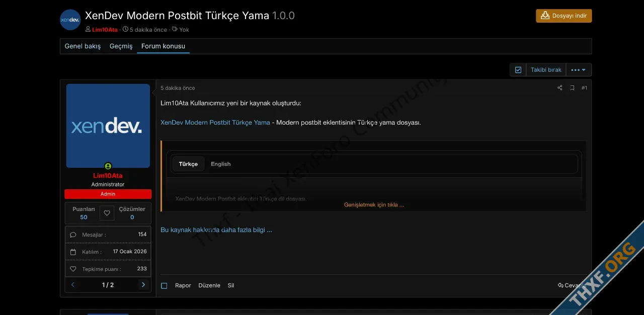Toggle the mark-read checkbox button beside Takibi bırak

pos(518,70)
